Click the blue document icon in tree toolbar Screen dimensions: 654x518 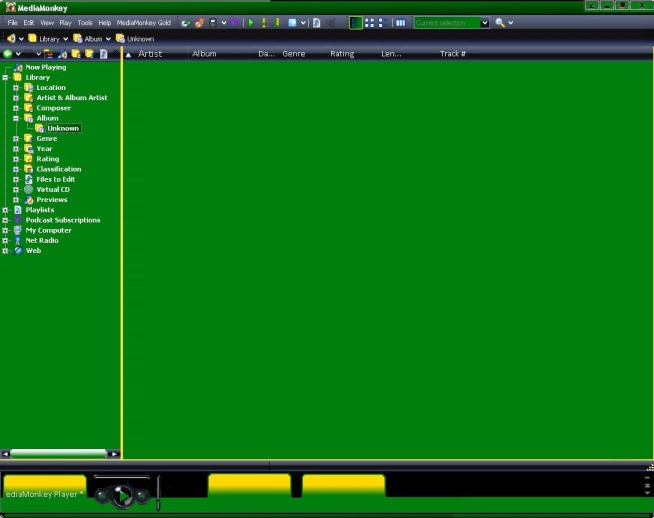click(x=103, y=53)
